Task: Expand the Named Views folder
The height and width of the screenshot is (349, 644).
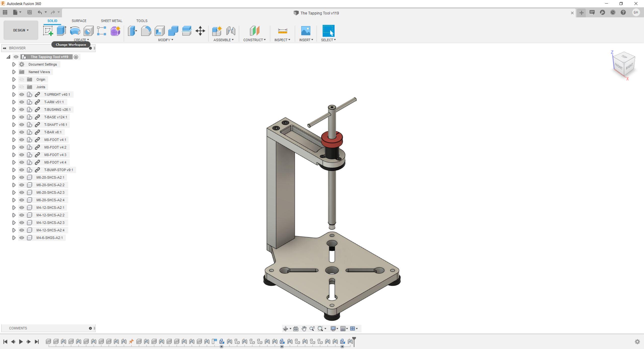Action: tap(14, 72)
